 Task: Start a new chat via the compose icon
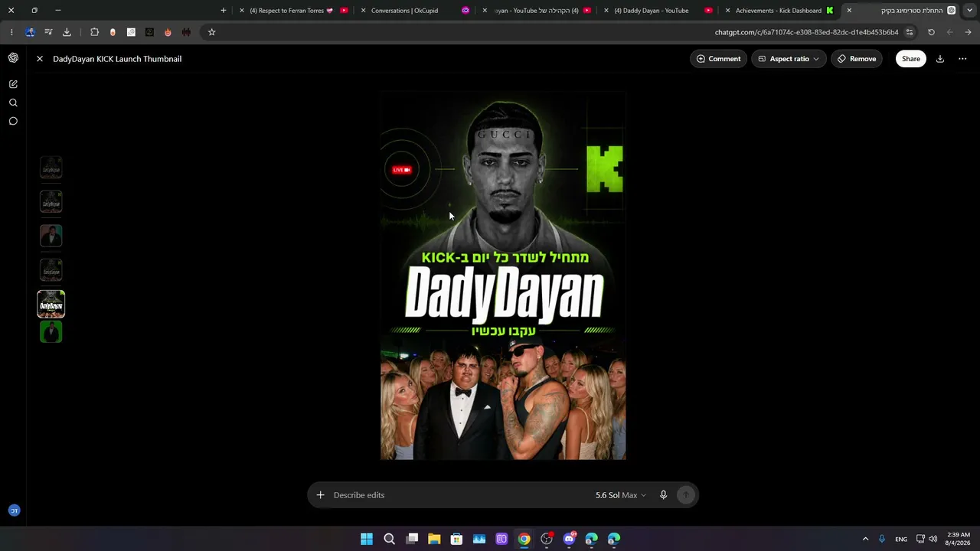tap(13, 84)
